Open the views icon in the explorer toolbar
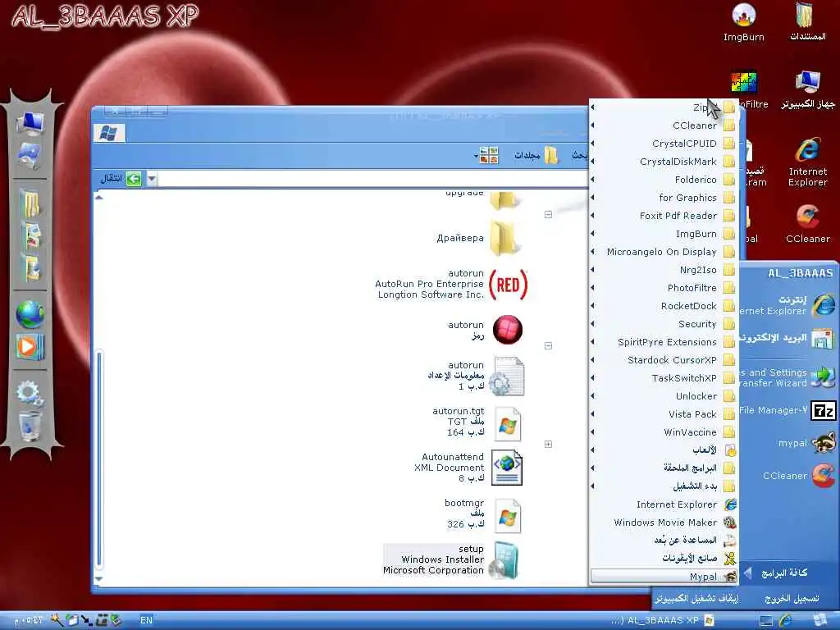 pyautogui.click(x=489, y=155)
